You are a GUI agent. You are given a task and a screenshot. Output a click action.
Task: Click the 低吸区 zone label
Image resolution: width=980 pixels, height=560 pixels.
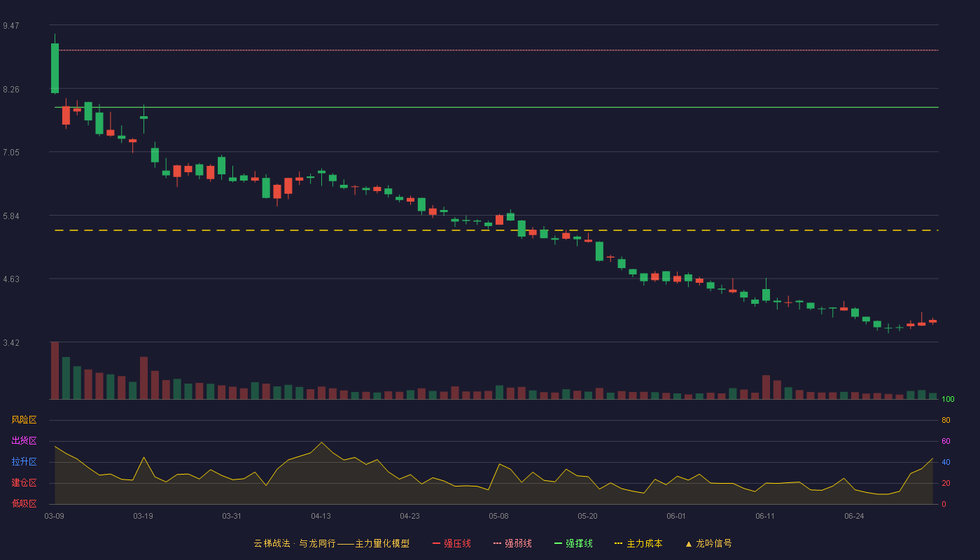coord(24,503)
